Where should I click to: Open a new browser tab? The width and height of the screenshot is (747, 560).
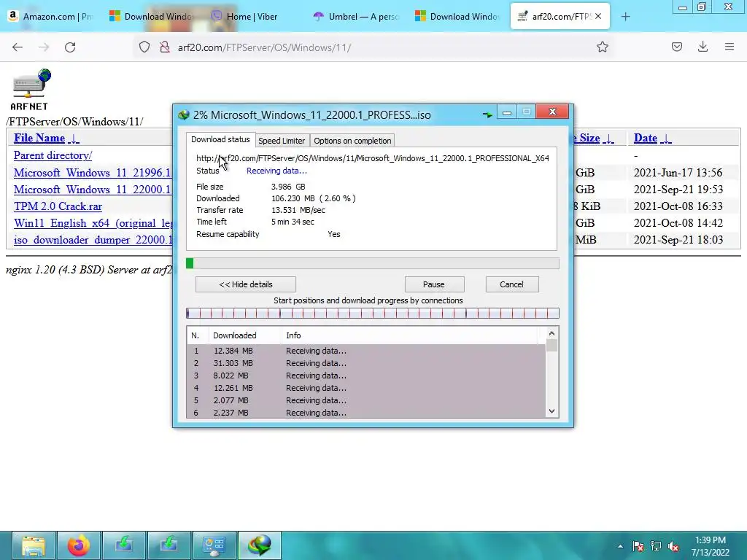pos(625,17)
